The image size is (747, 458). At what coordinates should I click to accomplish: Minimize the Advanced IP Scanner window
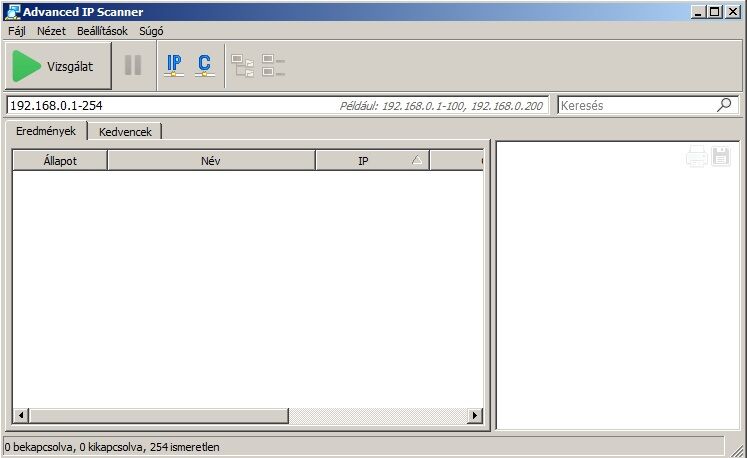coord(698,12)
